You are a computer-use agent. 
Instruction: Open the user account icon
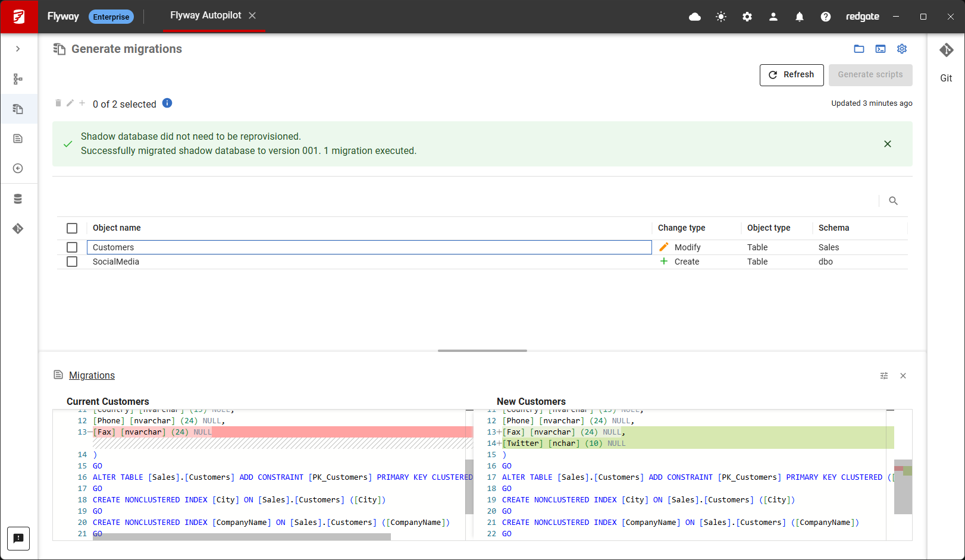773,17
